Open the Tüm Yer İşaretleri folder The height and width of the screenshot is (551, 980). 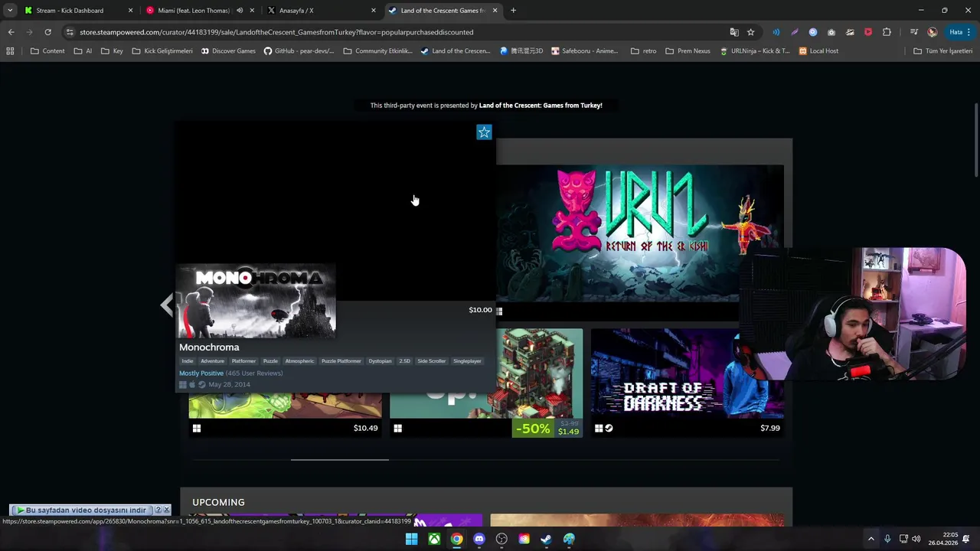942,51
